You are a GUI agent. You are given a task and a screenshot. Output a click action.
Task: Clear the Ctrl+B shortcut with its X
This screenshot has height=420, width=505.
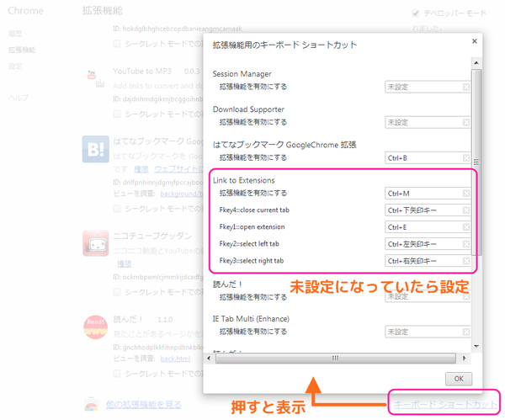tap(466, 158)
